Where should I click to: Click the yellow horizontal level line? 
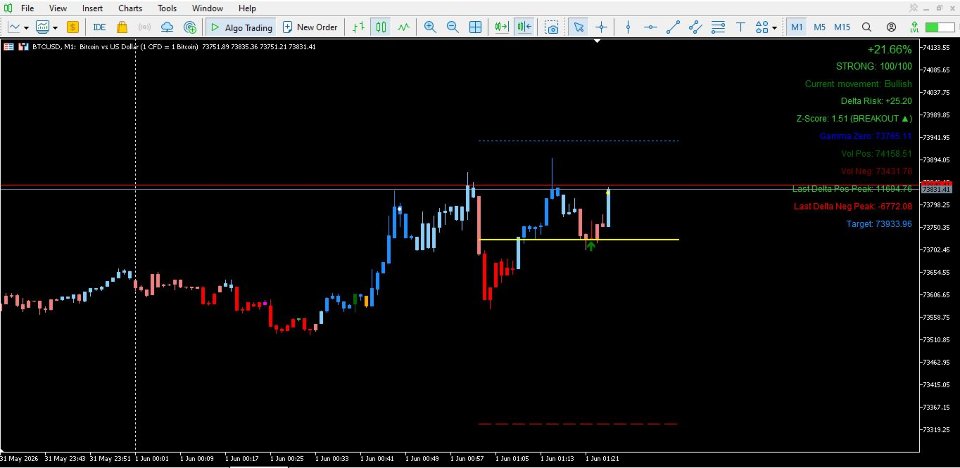(579, 240)
